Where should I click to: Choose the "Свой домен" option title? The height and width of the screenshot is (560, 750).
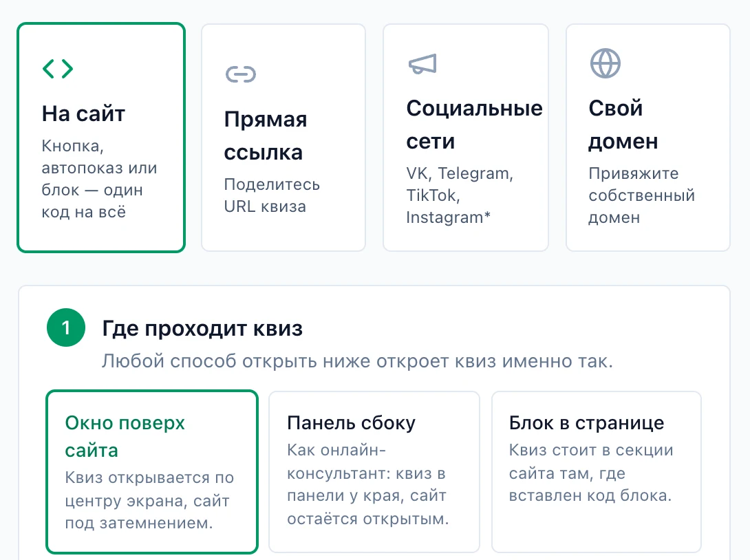tap(623, 125)
